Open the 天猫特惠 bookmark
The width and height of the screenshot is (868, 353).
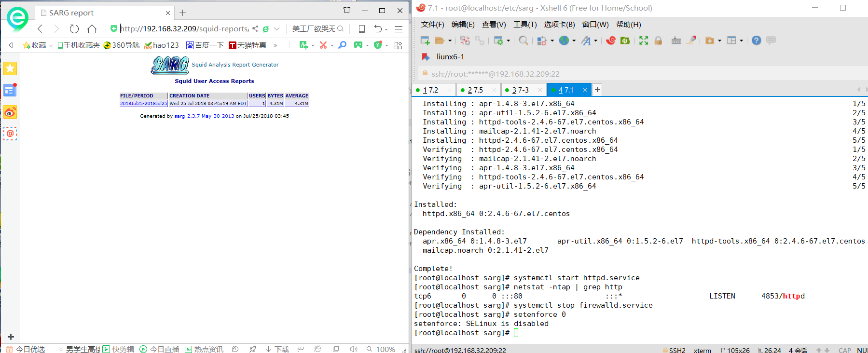(248, 45)
